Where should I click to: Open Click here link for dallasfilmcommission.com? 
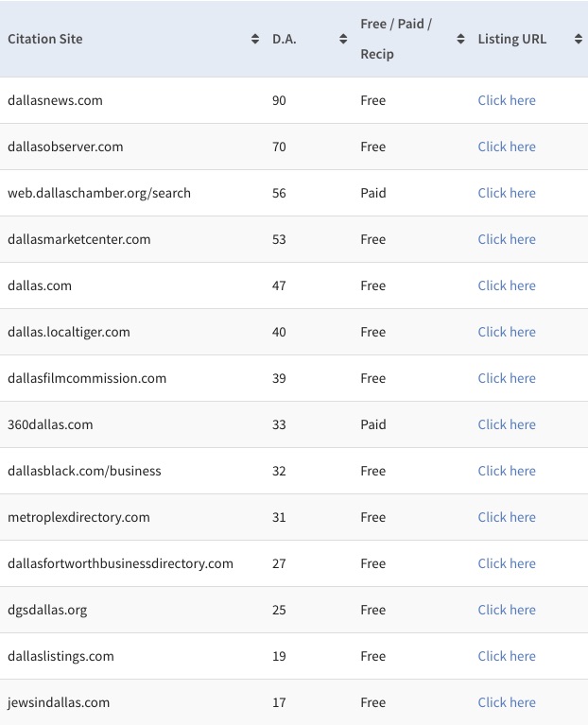point(507,378)
